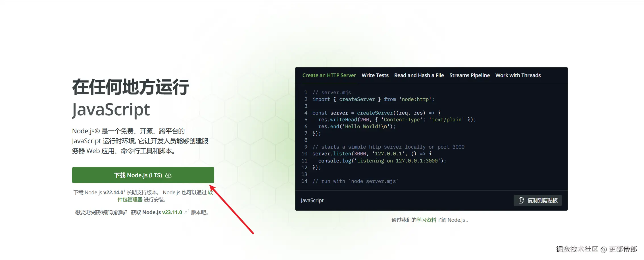Open the learning materials link (学习资料)
The width and height of the screenshot is (644, 260).
click(426, 220)
